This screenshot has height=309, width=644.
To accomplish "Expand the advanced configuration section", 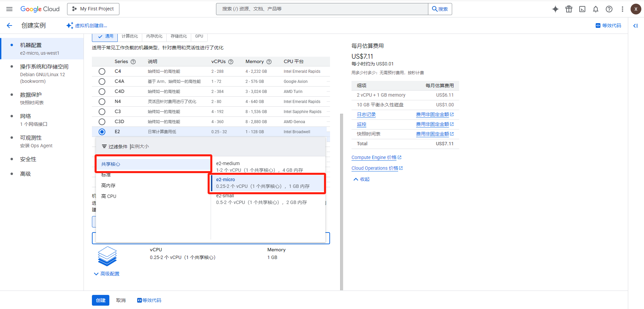I will (x=107, y=274).
